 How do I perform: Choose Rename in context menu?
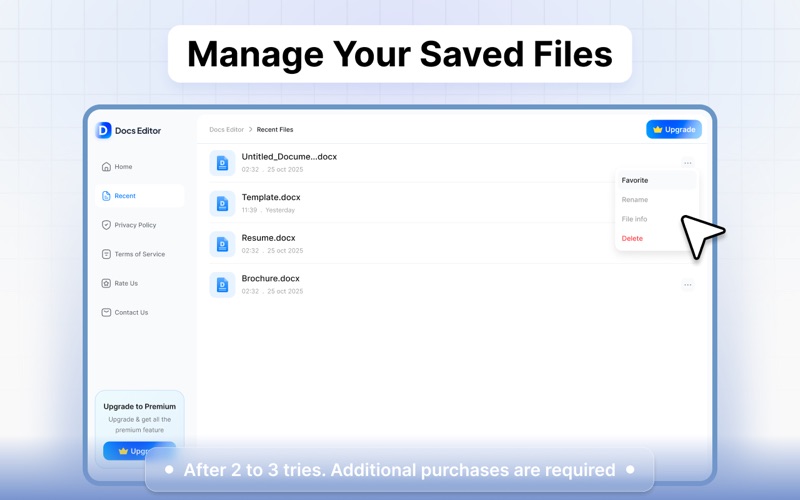coord(657,200)
